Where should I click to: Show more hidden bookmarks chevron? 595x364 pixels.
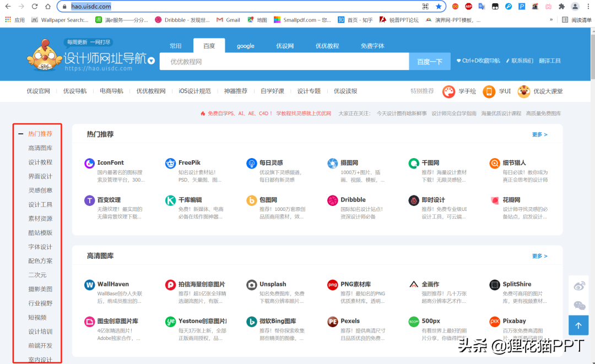click(551, 20)
